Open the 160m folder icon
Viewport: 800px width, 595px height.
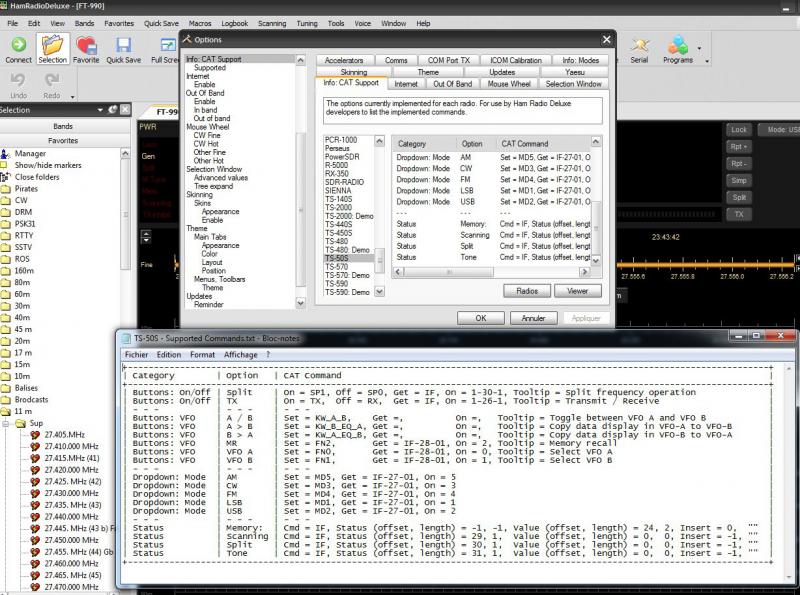click(6, 271)
